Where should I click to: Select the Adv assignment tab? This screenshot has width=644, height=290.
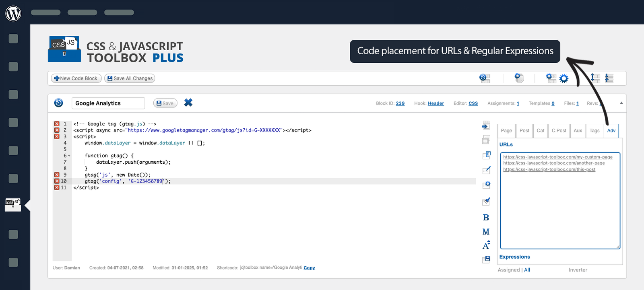tap(611, 131)
